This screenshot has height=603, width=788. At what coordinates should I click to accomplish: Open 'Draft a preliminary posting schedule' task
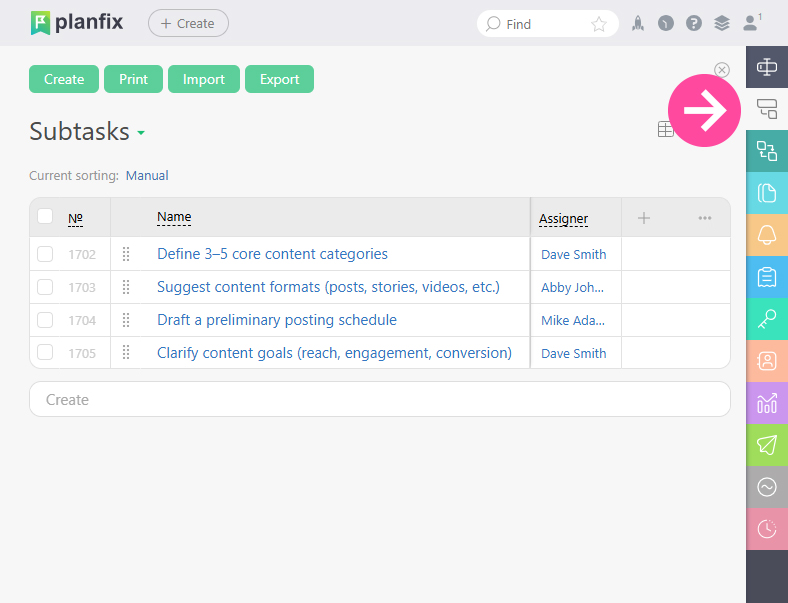[277, 320]
